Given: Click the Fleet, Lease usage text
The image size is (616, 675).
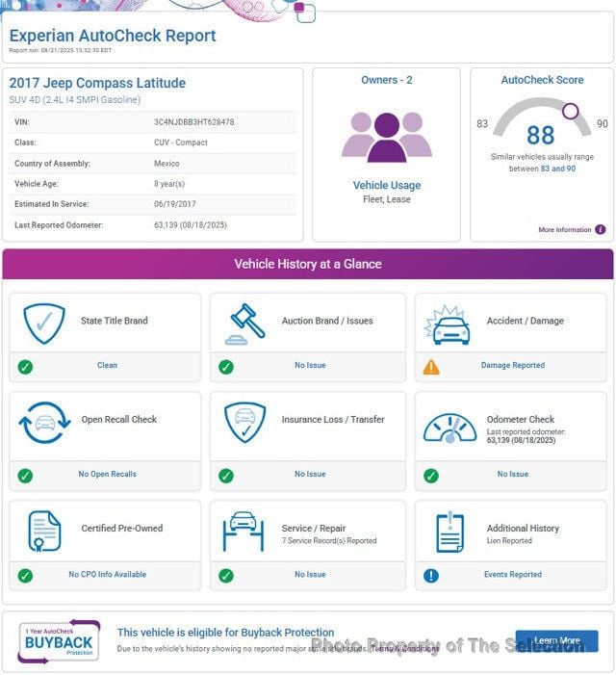Looking at the screenshot, I should tap(387, 199).
